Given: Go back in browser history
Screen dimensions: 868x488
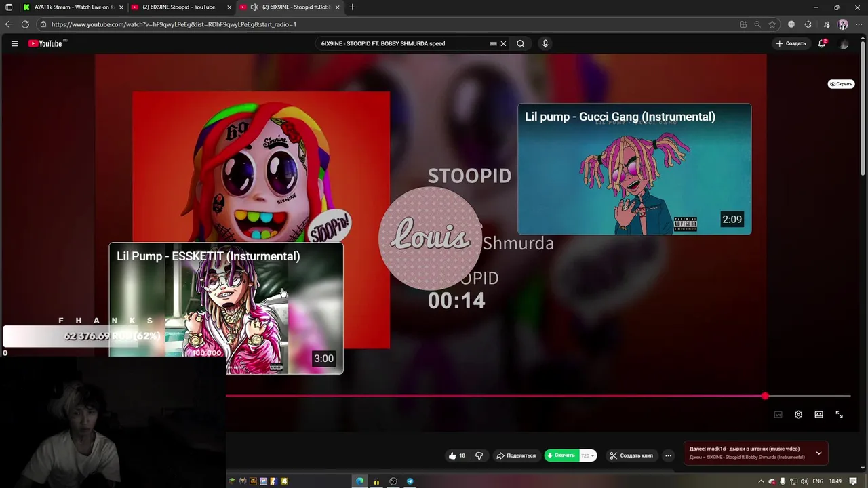Looking at the screenshot, I should point(9,24).
